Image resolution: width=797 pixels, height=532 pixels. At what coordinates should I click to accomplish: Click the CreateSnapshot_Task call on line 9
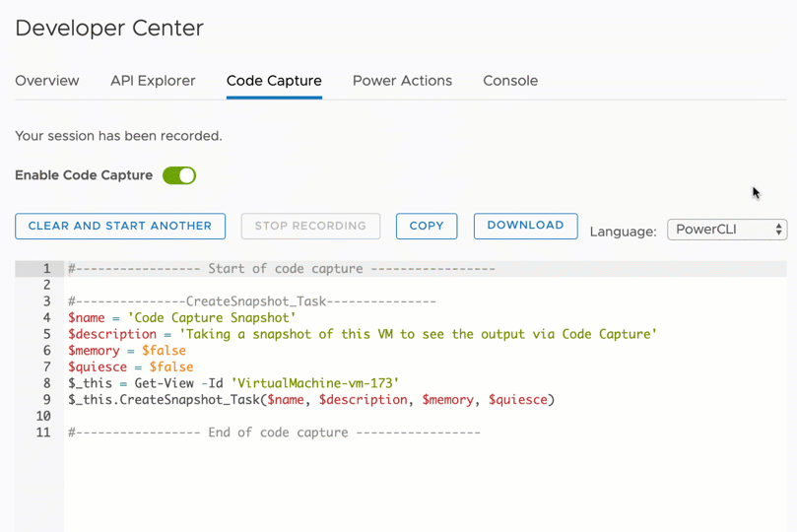(311, 400)
